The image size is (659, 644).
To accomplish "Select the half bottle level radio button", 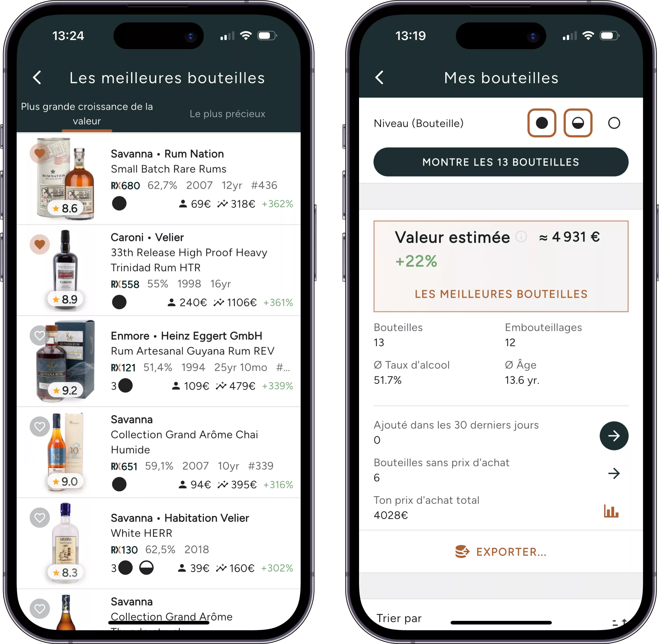I will 578,123.
